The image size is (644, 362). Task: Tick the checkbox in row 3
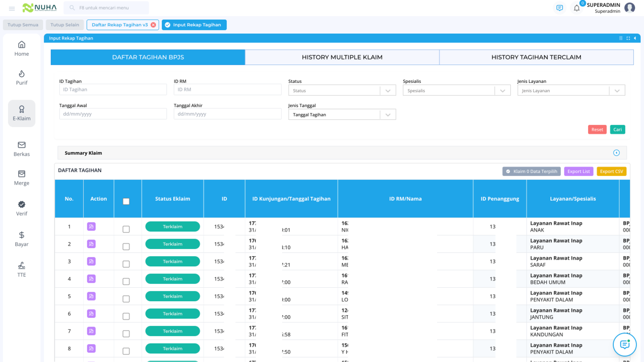point(126,264)
